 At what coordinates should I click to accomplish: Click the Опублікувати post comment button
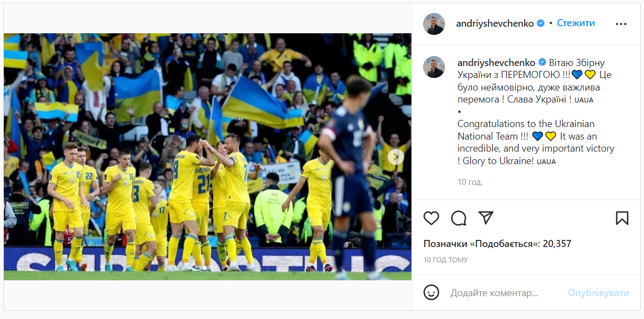pyautogui.click(x=598, y=293)
